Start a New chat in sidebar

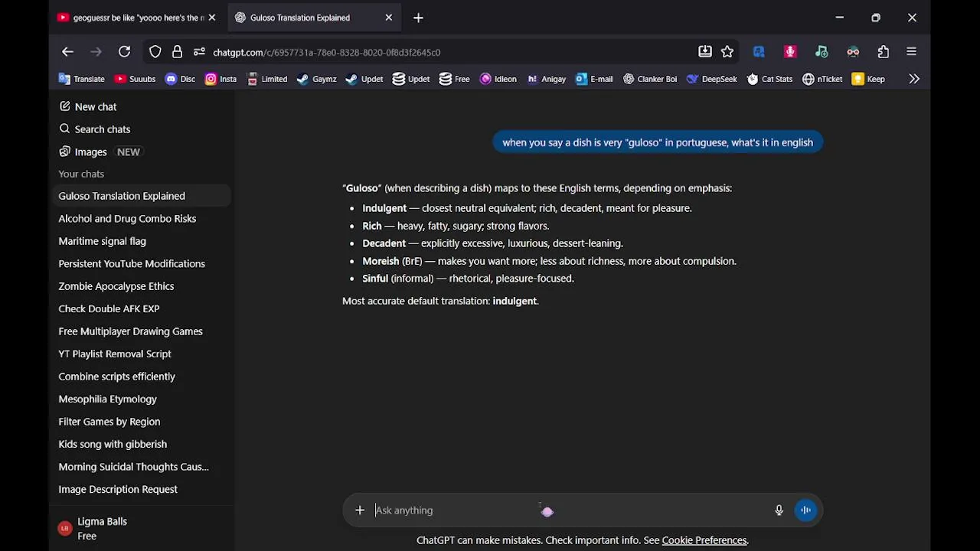[88, 106]
